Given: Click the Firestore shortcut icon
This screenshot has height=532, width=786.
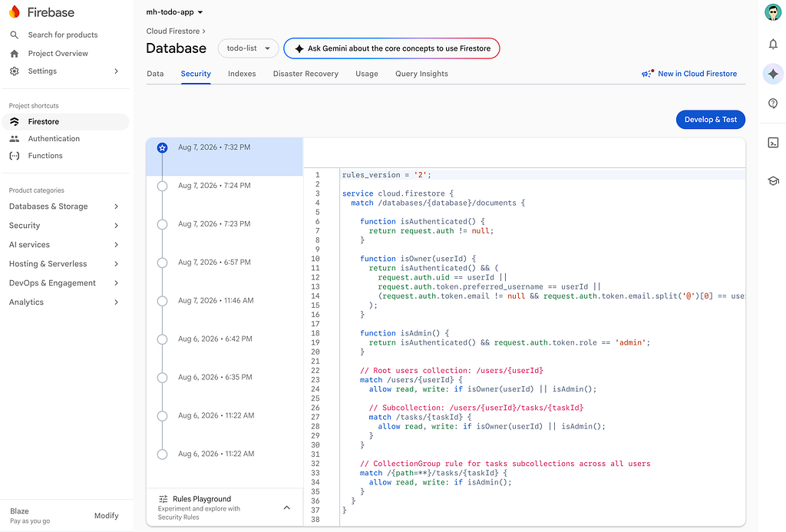Looking at the screenshot, I should click(15, 122).
